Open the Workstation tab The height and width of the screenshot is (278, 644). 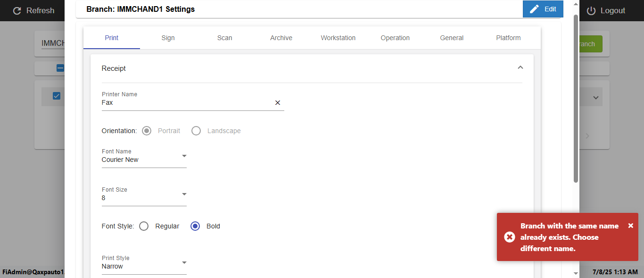338,38
